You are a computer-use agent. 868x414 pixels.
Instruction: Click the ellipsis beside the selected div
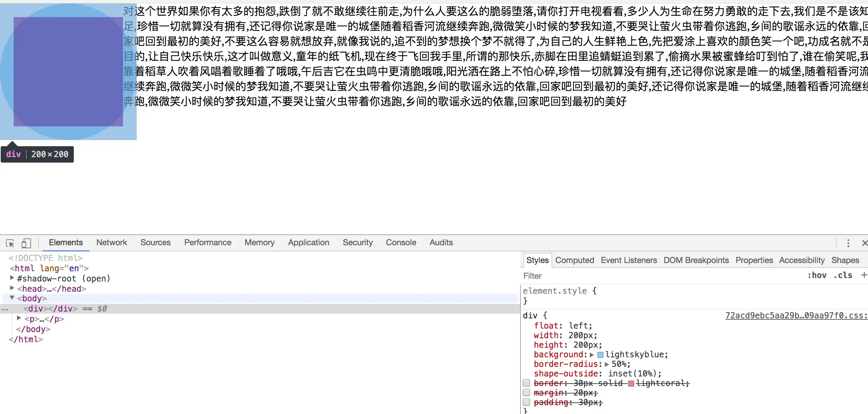[4, 309]
